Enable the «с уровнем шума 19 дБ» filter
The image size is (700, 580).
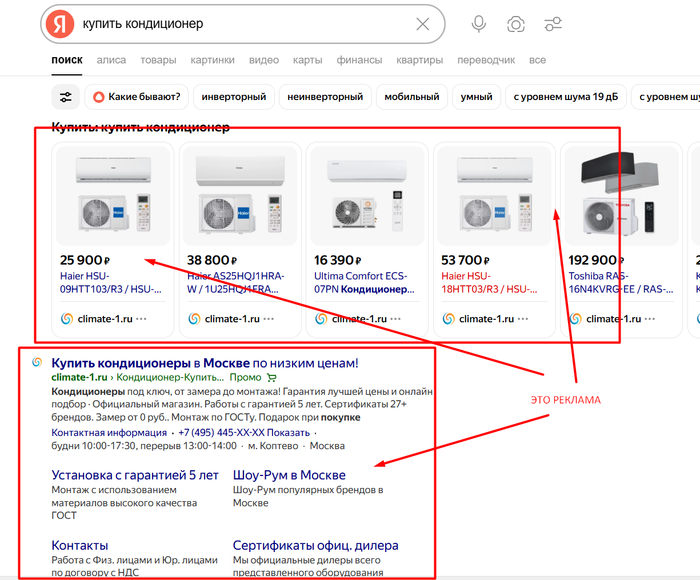tap(566, 97)
